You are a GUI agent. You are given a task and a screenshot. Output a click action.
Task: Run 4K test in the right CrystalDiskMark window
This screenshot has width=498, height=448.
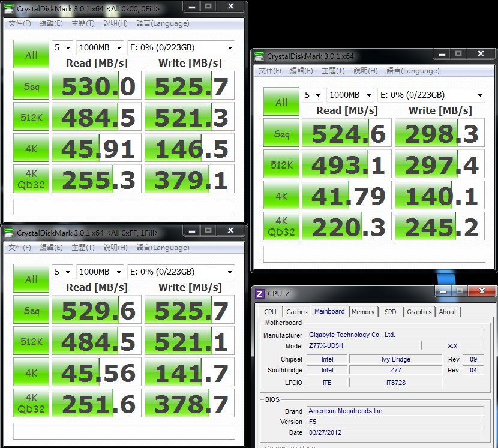pyautogui.click(x=281, y=196)
